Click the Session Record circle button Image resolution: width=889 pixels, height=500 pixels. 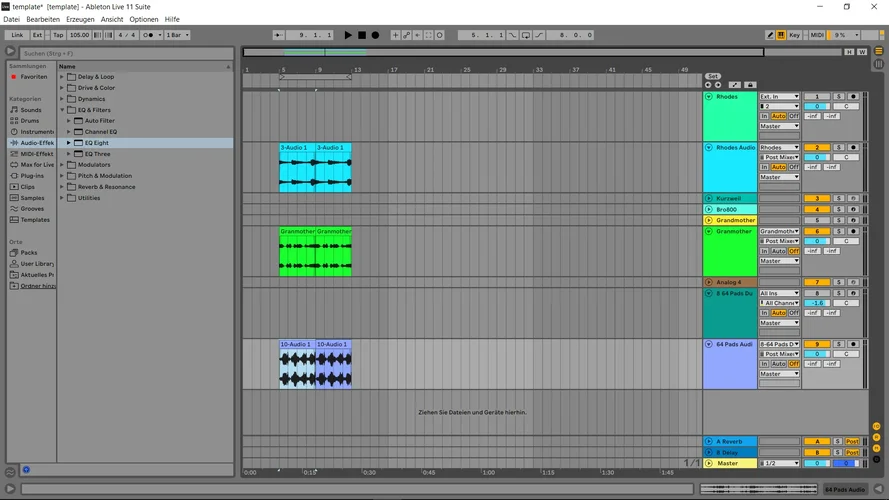(x=439, y=35)
